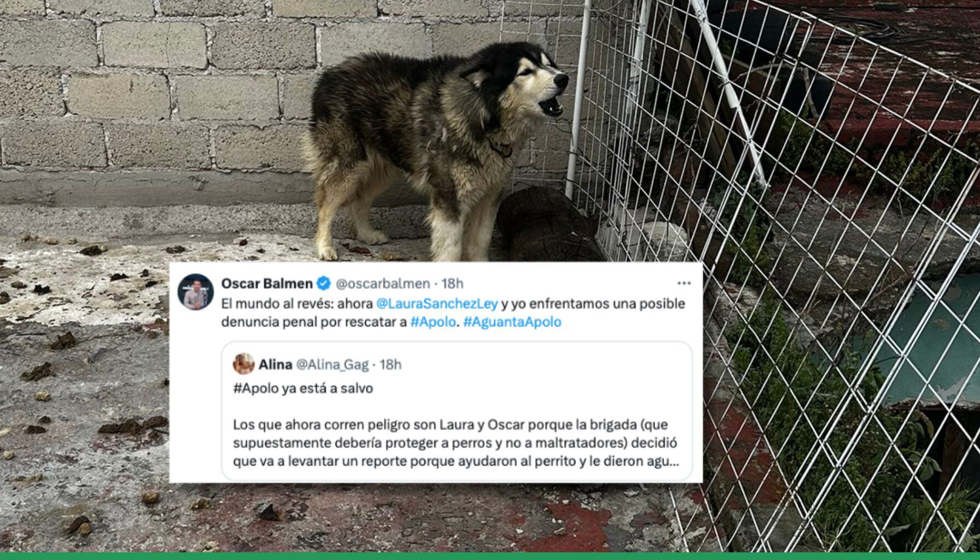Screen dimensions: 980x560
Task: Open the @Alina_Gag handle
Action: [x=332, y=364]
